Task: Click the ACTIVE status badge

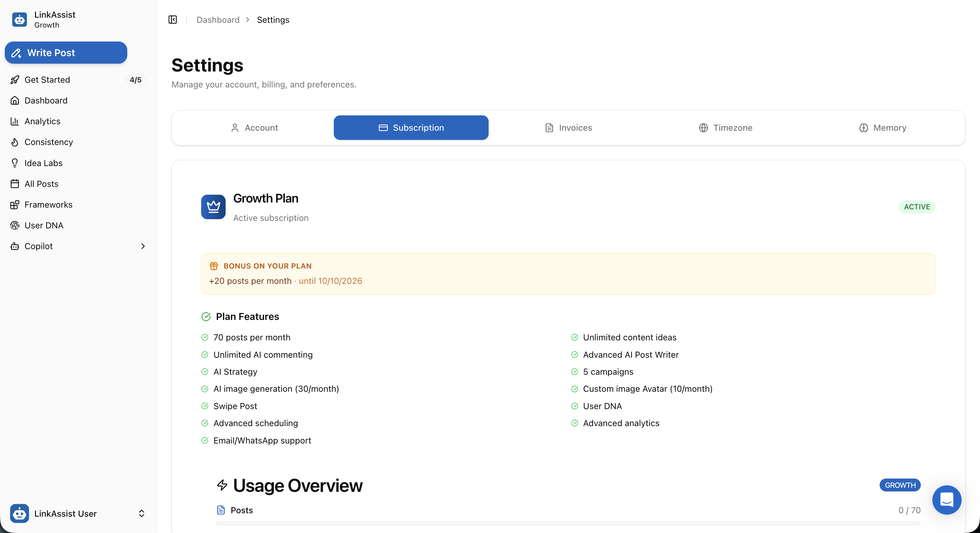Action: [x=917, y=207]
